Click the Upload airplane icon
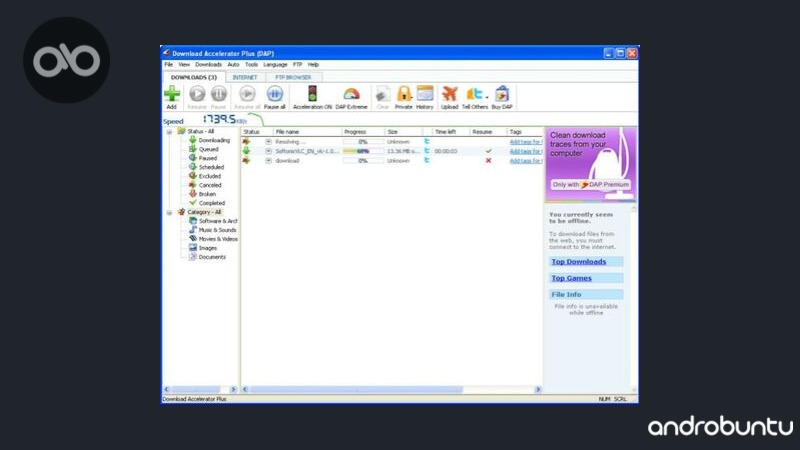Screen dimensions: 800x450 [x=449, y=94]
